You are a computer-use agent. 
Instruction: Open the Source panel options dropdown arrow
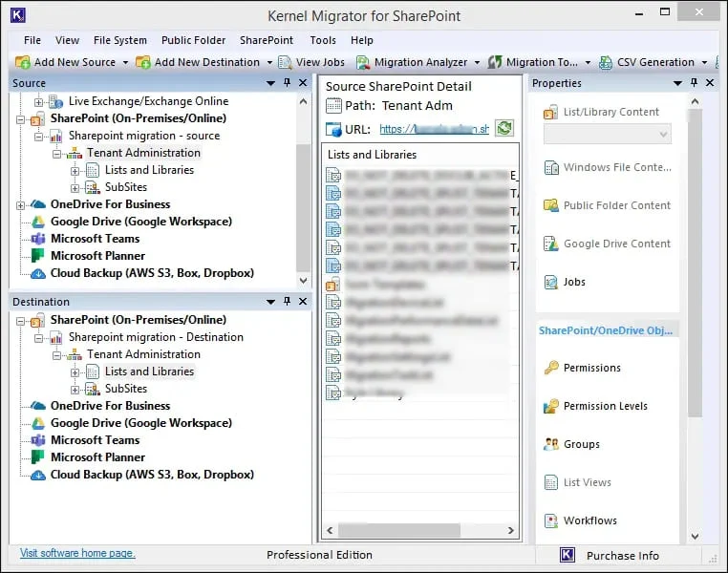tap(270, 83)
